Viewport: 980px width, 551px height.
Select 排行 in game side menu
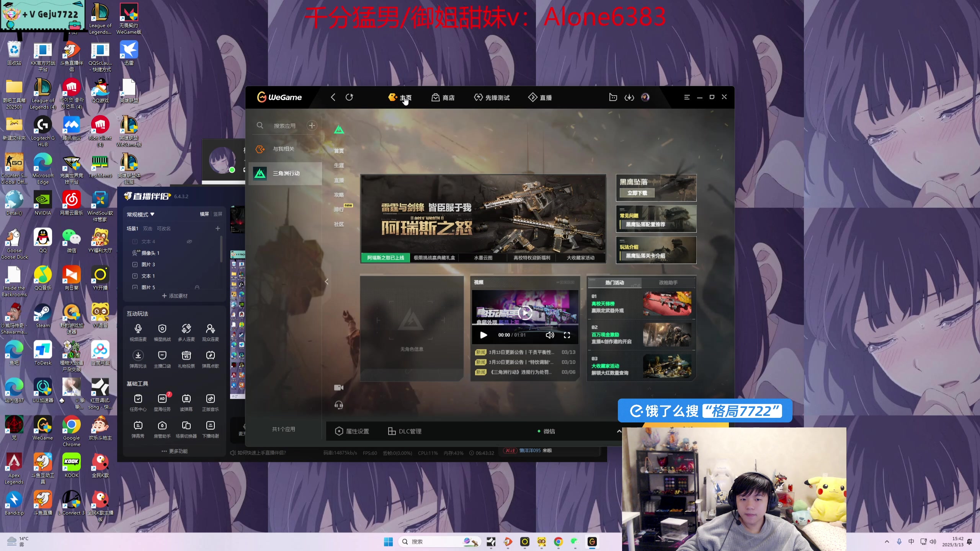[x=339, y=209]
